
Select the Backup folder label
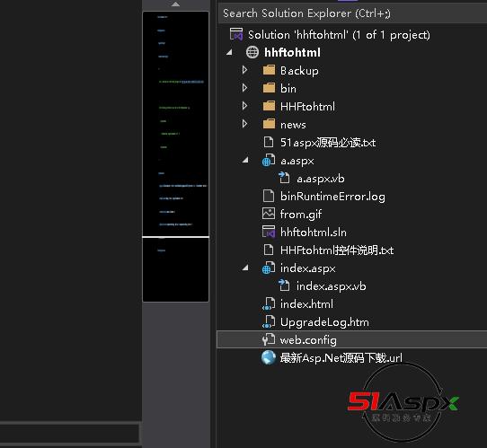click(299, 71)
